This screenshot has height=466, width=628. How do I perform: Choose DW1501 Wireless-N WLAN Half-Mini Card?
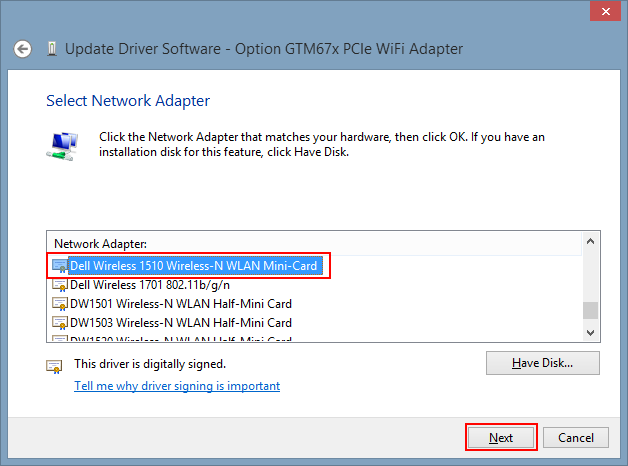pos(181,304)
